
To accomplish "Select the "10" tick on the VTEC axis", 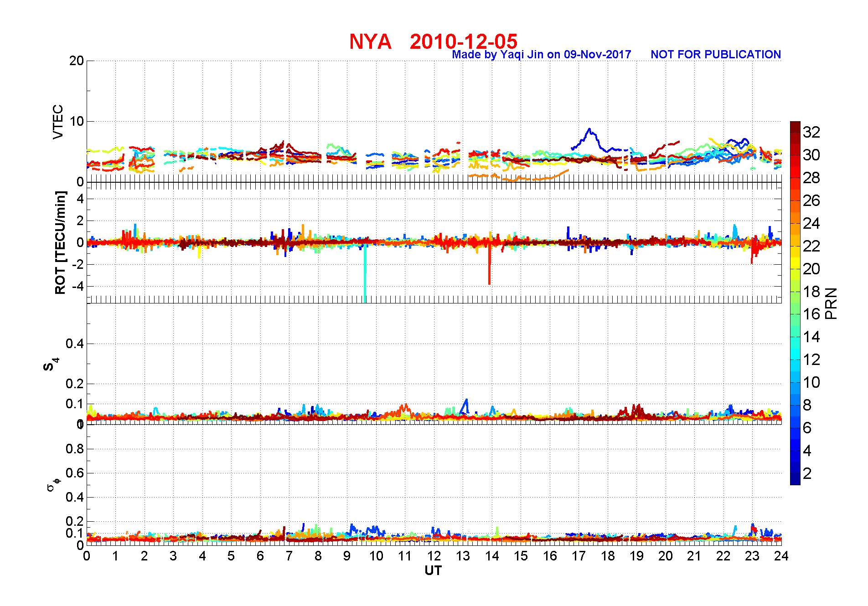I will coord(77,121).
